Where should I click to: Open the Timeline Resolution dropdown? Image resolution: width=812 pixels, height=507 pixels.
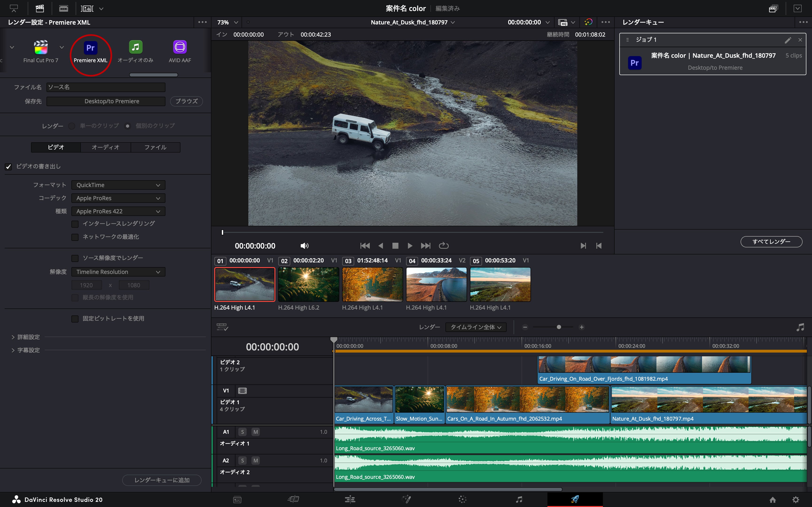coord(118,272)
